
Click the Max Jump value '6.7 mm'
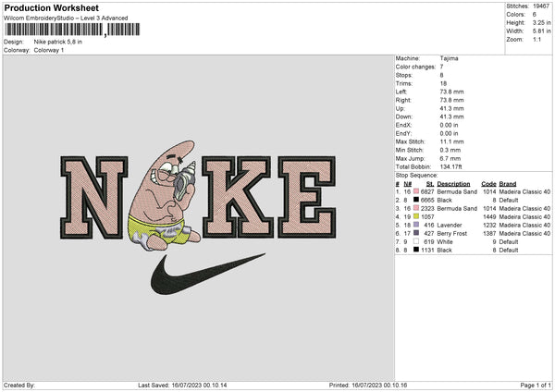pos(450,158)
